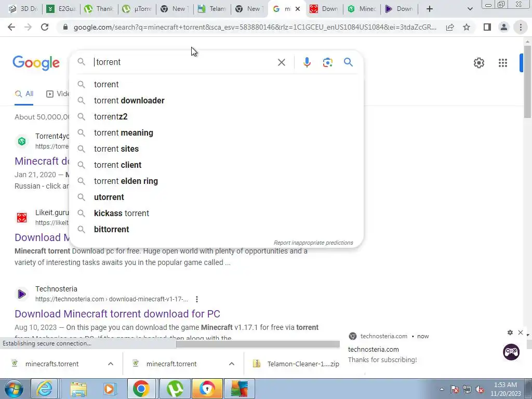Screen dimensions: 532x399
Task: Open more options for Technosteria result
Action: pos(197,299)
